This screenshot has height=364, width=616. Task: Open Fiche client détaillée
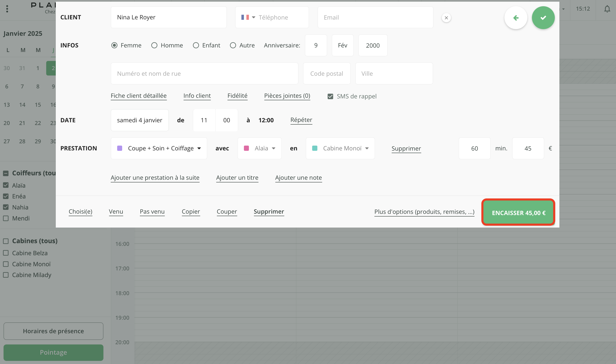coord(138,96)
